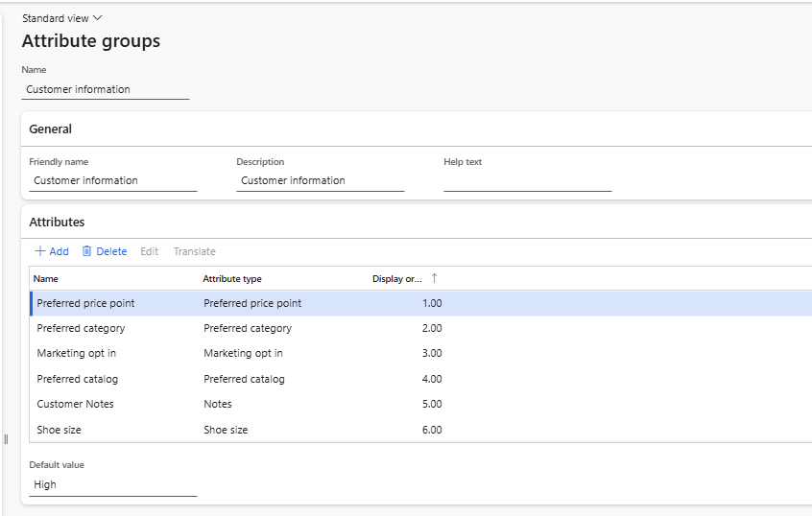The width and height of the screenshot is (812, 516).
Task: Select the Customer Notes row
Action: (75, 404)
